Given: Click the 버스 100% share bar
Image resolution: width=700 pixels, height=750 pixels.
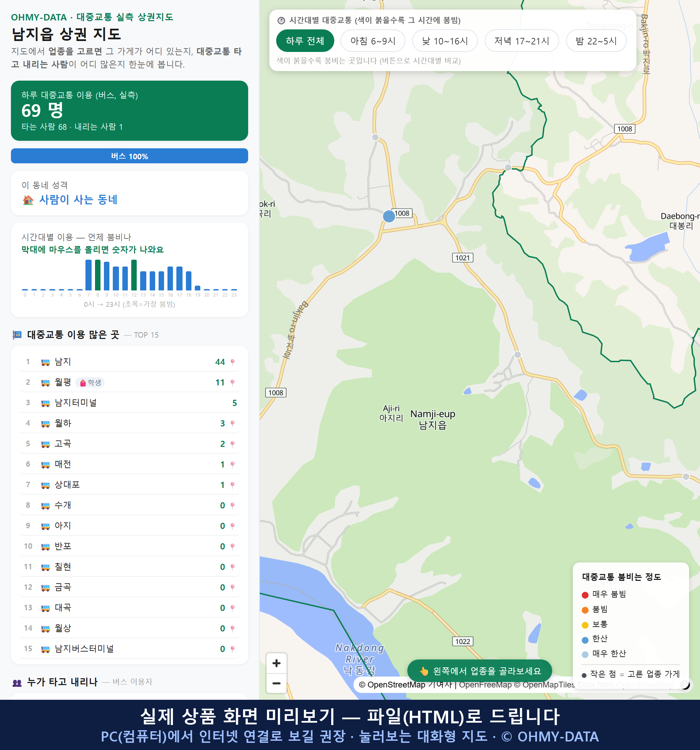Looking at the screenshot, I should pyautogui.click(x=130, y=156).
